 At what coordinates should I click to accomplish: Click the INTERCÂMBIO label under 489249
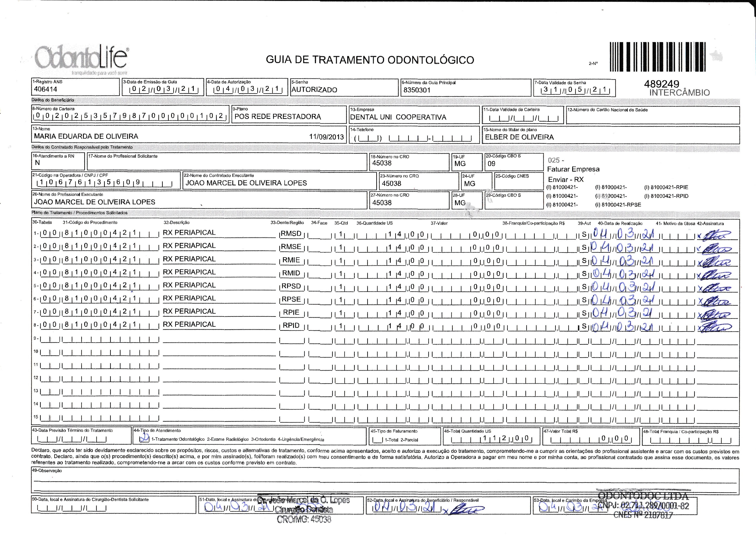click(x=679, y=93)
